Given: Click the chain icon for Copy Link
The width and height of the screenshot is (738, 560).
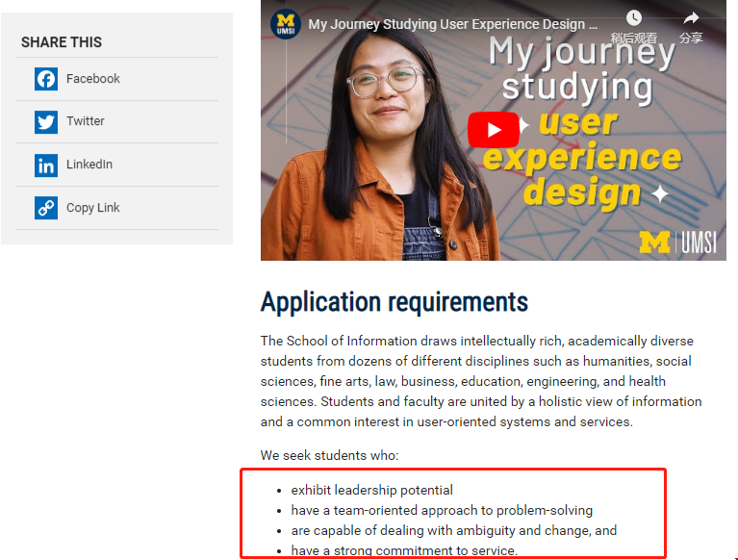Looking at the screenshot, I should [x=46, y=208].
